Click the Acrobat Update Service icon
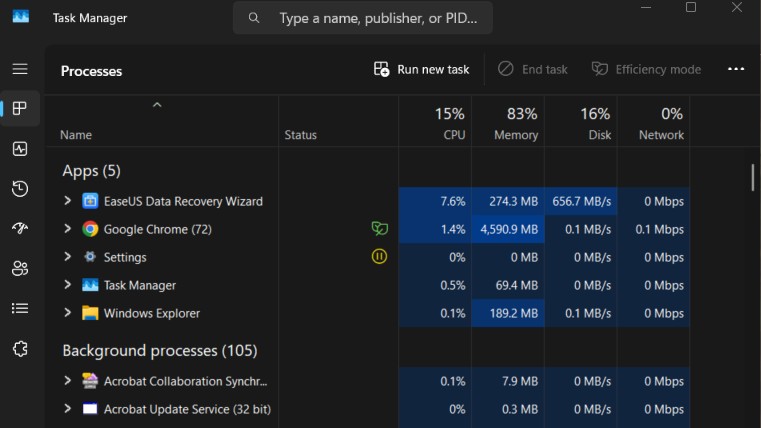The width and height of the screenshot is (761, 428). 90,409
